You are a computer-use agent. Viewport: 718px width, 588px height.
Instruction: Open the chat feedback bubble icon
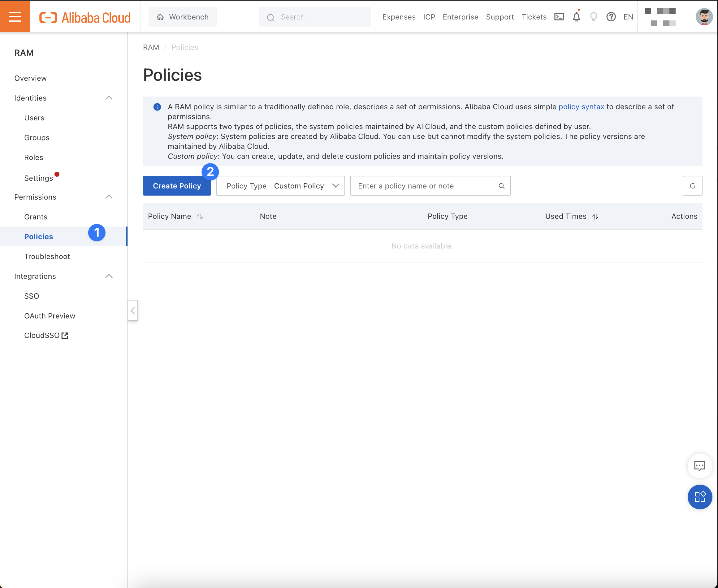[699, 466]
